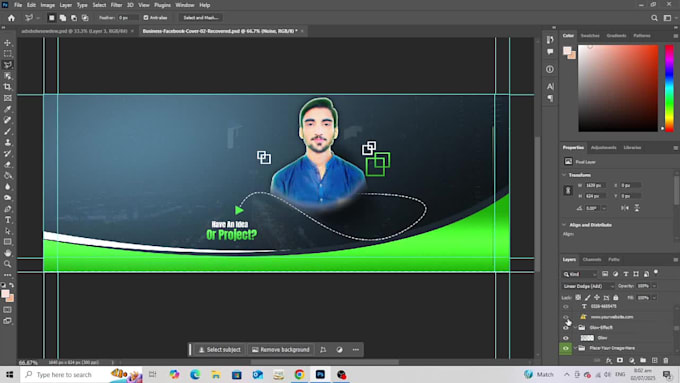Toggle lock image pixels brush icon
This screenshot has height=383, width=680.
coord(588,298)
